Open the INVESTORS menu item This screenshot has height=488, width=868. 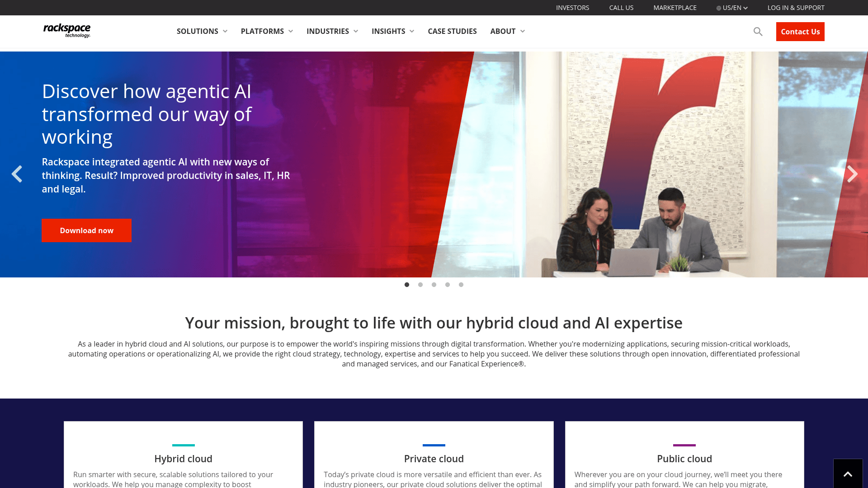[x=572, y=8]
